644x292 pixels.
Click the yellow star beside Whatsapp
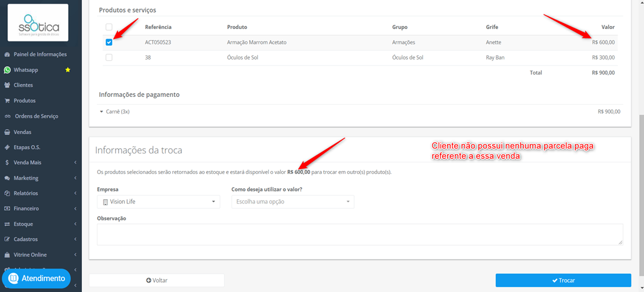click(67, 70)
